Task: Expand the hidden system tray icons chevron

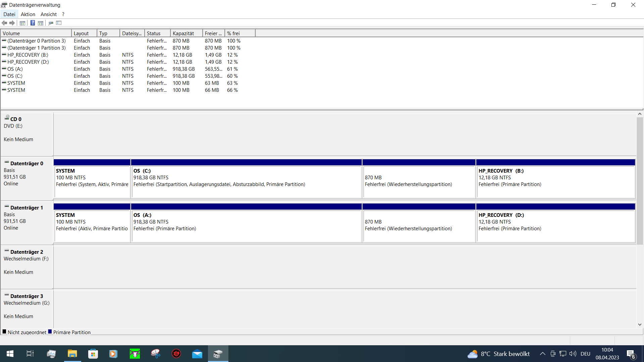Action: 542,354
